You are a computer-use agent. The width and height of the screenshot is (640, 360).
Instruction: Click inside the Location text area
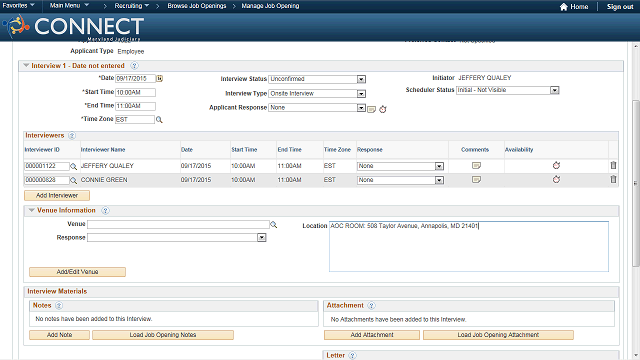[469, 247]
